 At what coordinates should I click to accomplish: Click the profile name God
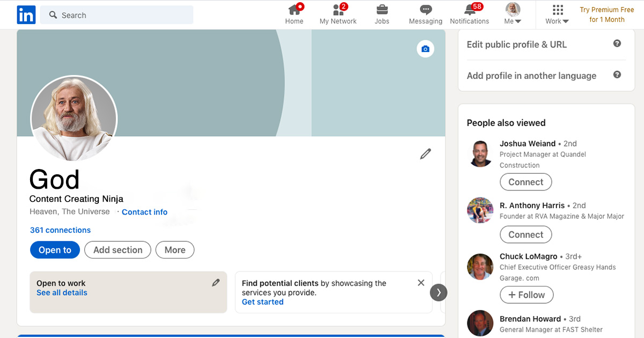tap(54, 180)
